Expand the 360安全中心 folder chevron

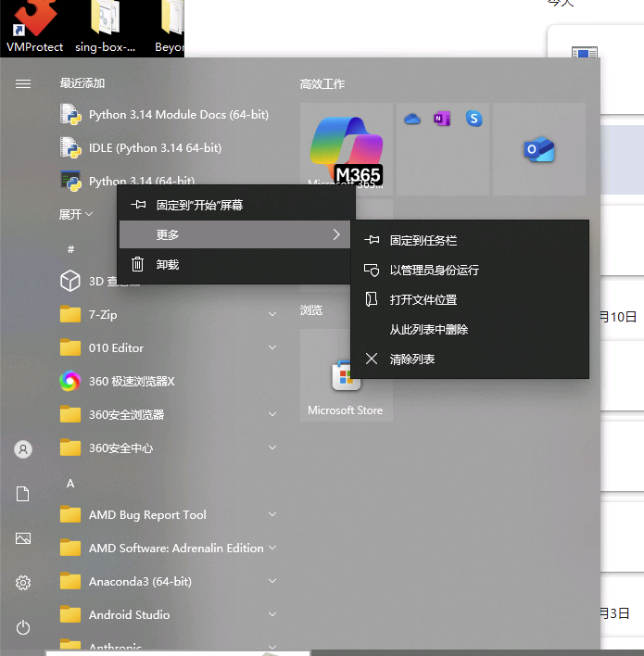[272, 448]
